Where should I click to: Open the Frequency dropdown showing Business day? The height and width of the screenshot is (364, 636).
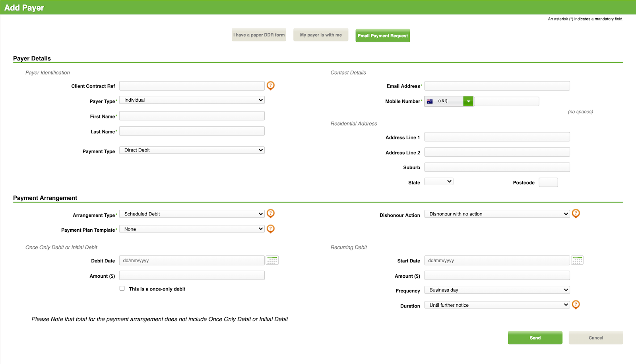[x=497, y=290]
